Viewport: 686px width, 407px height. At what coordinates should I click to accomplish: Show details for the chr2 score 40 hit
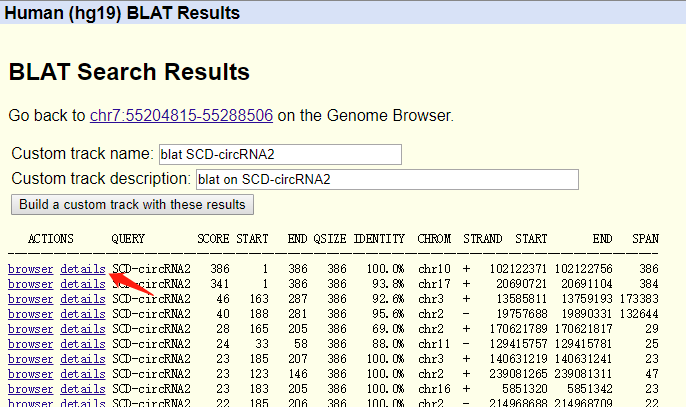click(82, 314)
